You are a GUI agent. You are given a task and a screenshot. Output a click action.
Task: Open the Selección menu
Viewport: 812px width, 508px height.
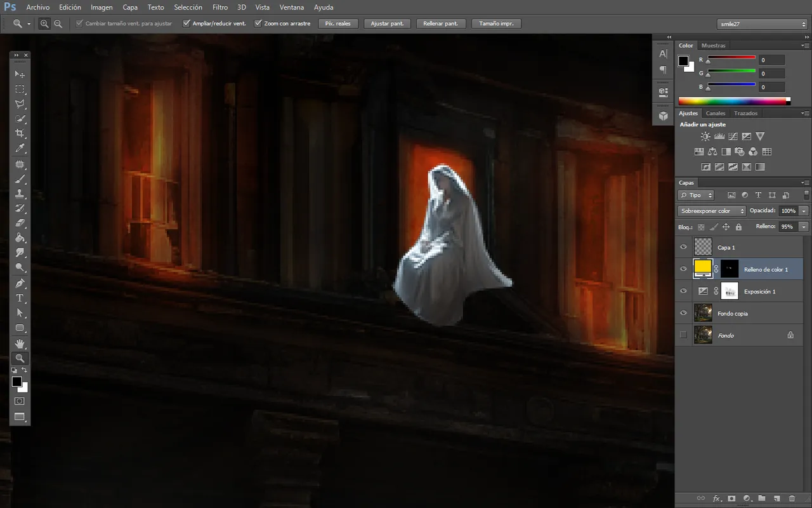tap(188, 7)
